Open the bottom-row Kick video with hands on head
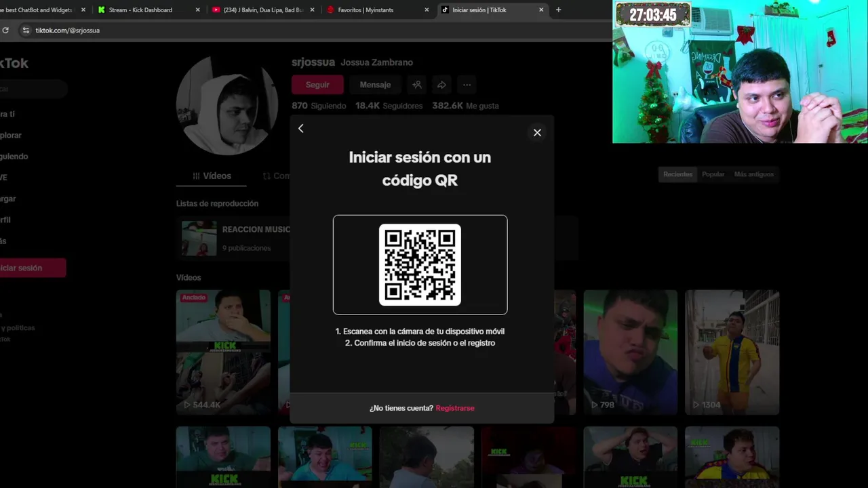 coord(630,457)
